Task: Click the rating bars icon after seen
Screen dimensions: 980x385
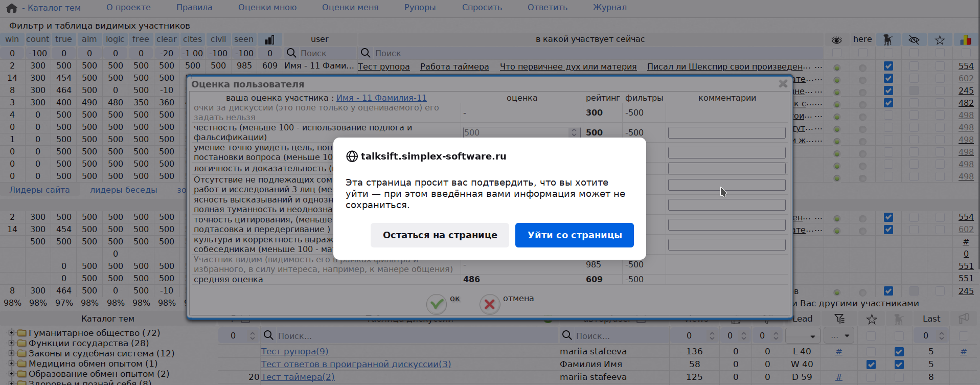Action: (x=269, y=40)
